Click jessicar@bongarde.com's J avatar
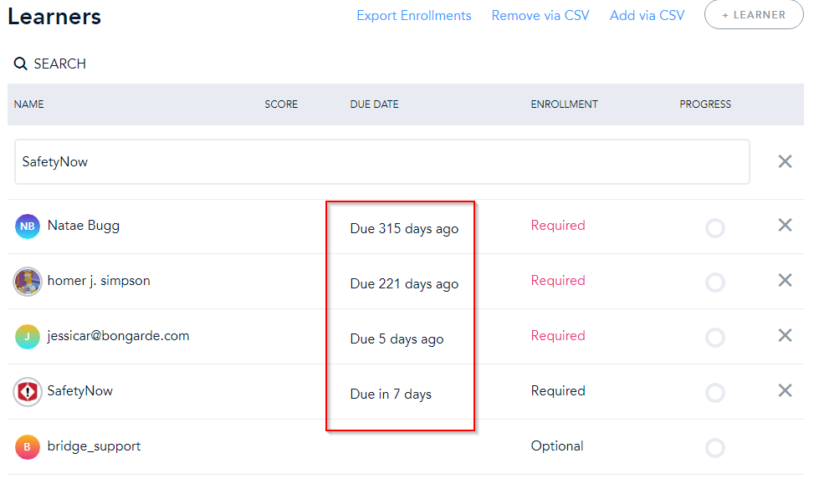 coord(28,337)
